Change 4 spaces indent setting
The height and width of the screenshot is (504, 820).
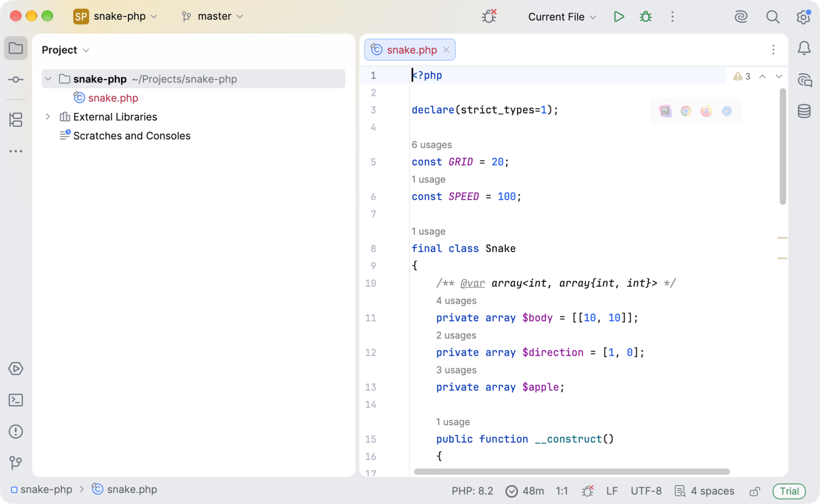point(705,491)
